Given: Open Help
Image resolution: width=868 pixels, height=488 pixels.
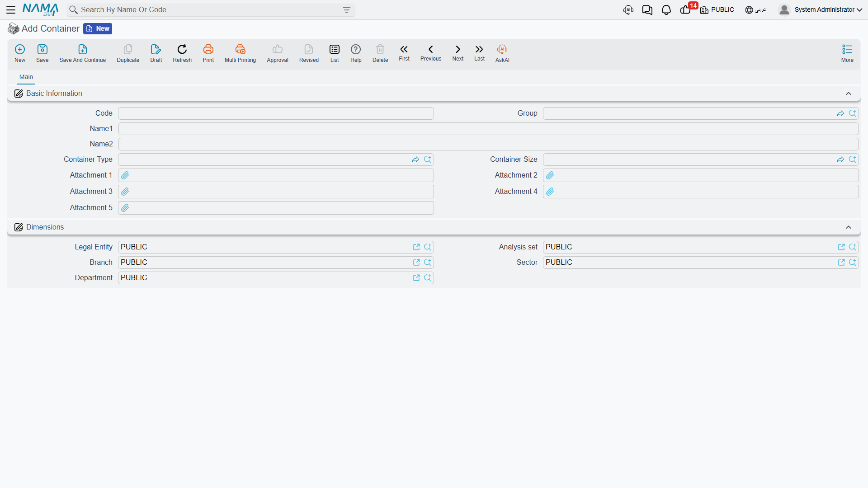Looking at the screenshot, I should click(x=356, y=53).
